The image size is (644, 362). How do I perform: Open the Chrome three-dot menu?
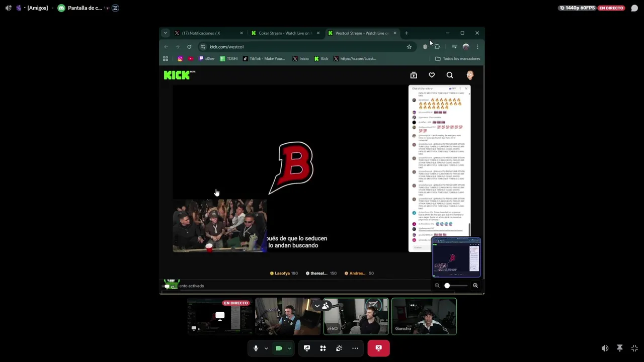[477, 47]
